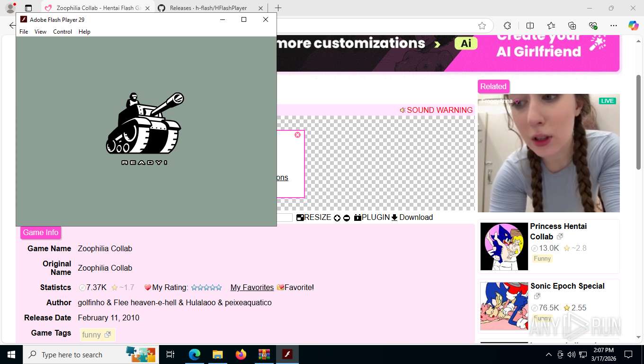Open the Princess Hentai Collab title link
This screenshot has height=364, width=644.
pyautogui.click(x=558, y=231)
